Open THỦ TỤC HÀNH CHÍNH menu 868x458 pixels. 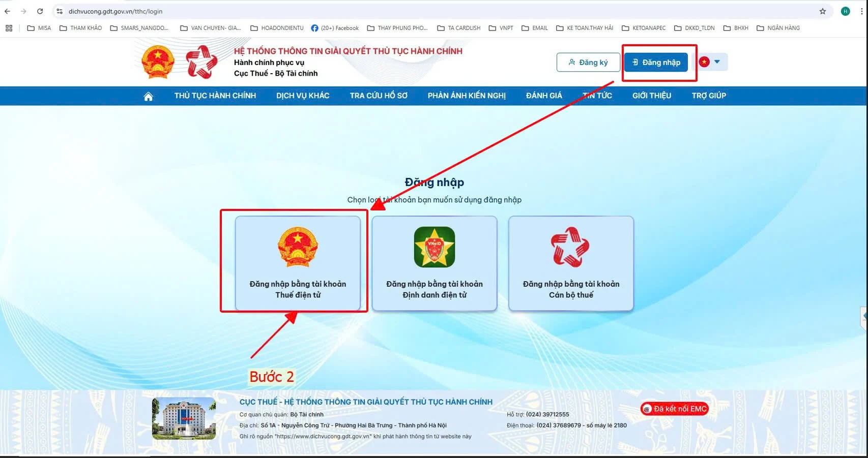tap(215, 96)
